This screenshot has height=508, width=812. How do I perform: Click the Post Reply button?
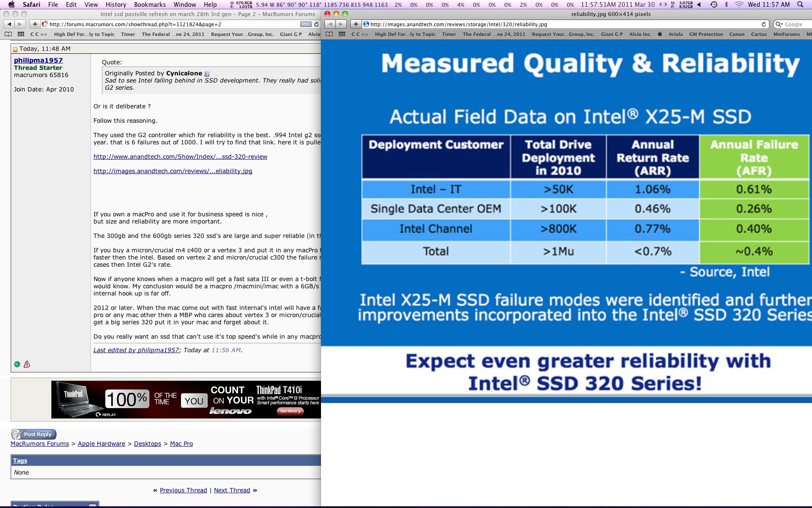[34, 434]
